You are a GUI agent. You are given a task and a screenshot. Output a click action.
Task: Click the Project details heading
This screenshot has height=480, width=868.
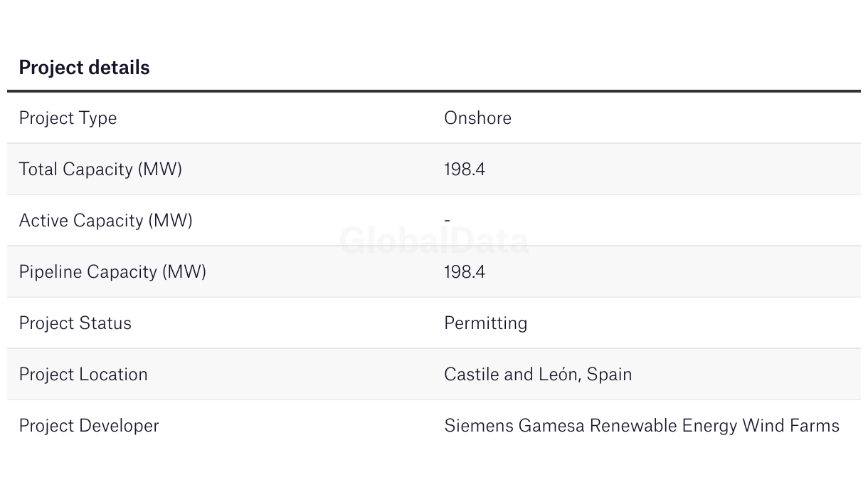pyautogui.click(x=84, y=68)
